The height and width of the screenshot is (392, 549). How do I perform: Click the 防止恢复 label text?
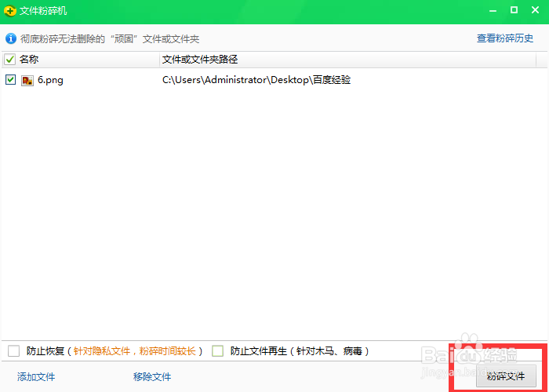click(x=45, y=350)
